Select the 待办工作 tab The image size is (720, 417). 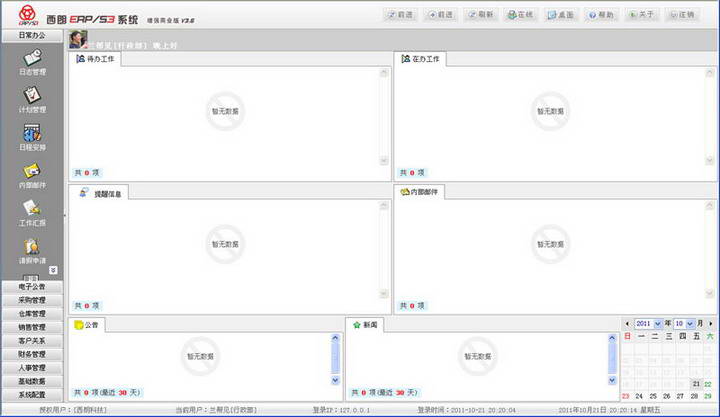click(x=95, y=59)
